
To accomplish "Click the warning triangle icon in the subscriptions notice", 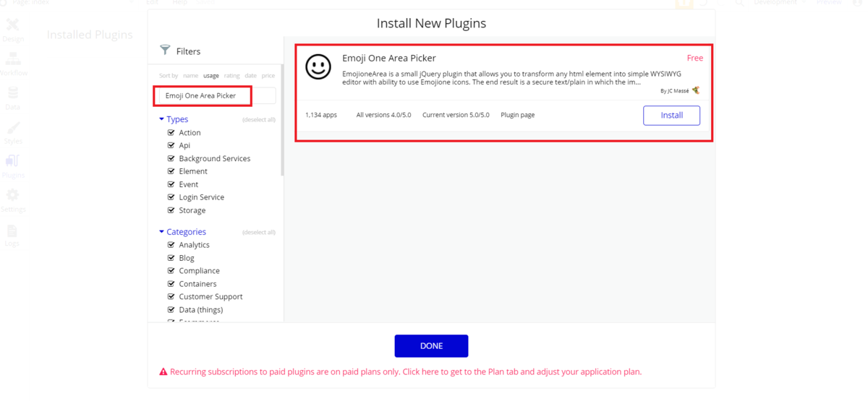I will coord(163,372).
